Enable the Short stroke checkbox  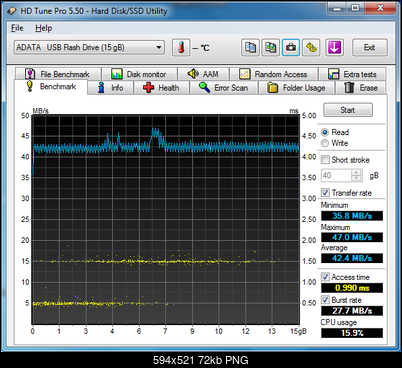(x=325, y=160)
